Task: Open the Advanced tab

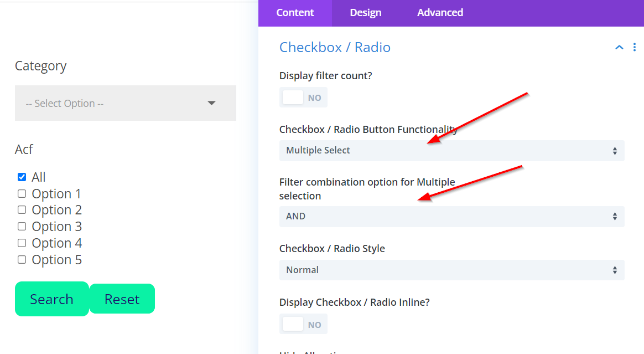Action: [x=440, y=13]
